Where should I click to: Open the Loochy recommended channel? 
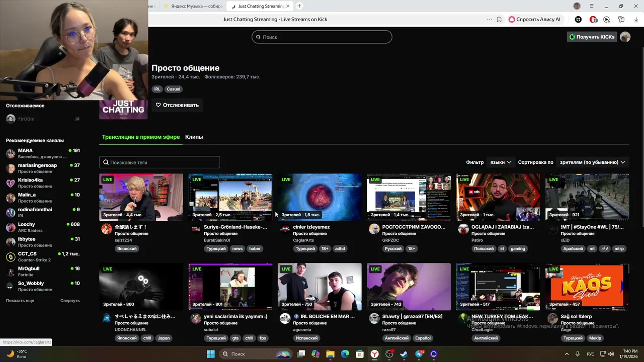point(43,227)
